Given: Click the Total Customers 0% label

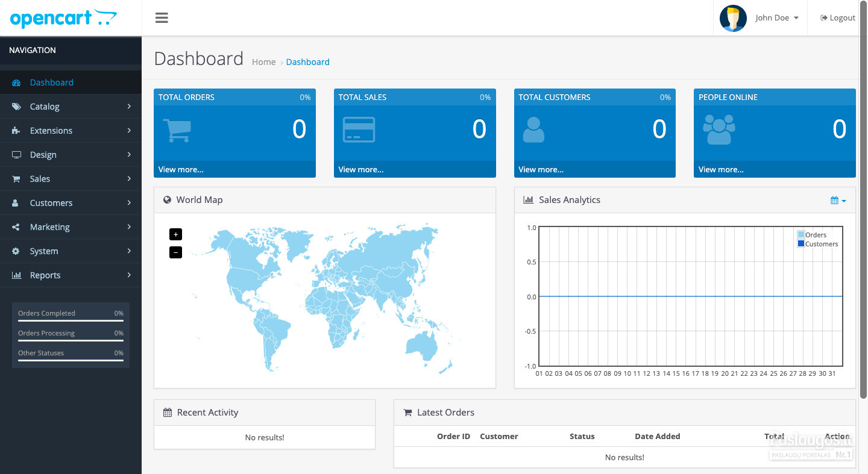Looking at the screenshot, I should [x=665, y=97].
